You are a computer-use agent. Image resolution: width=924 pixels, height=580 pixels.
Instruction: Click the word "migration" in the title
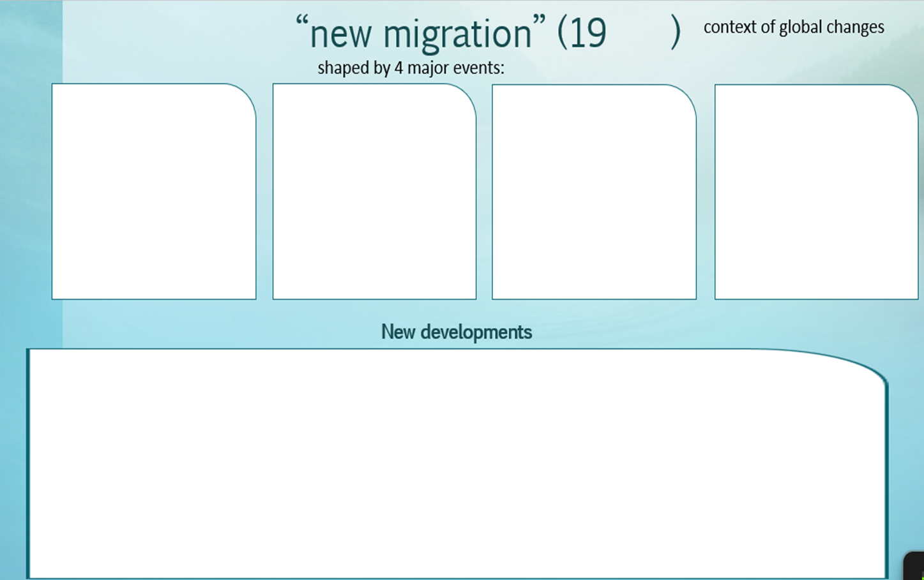(457, 34)
